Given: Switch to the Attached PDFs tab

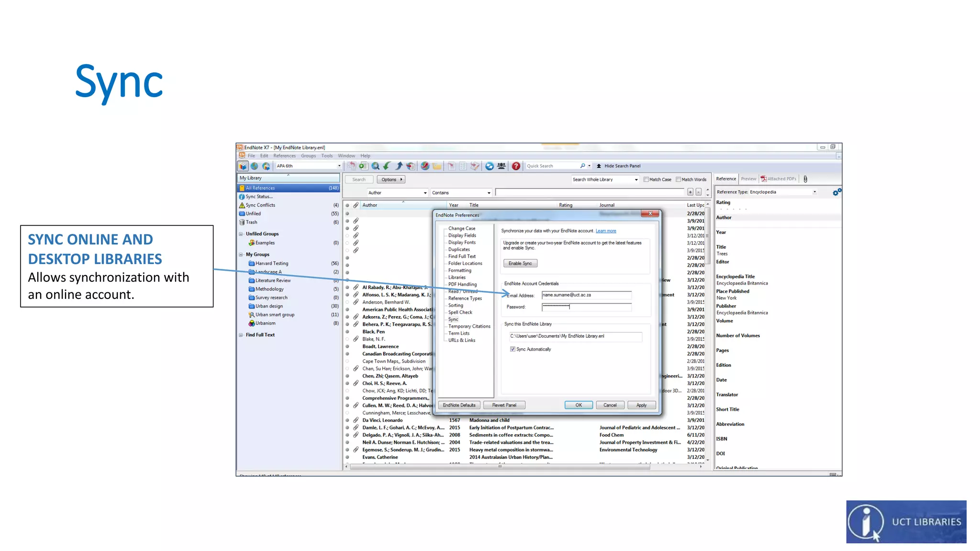Looking at the screenshot, I should pos(779,179).
